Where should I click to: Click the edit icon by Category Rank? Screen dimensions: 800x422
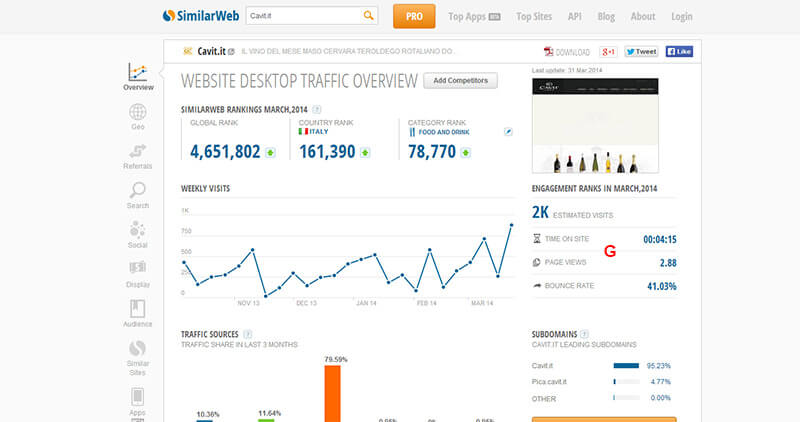pos(508,132)
